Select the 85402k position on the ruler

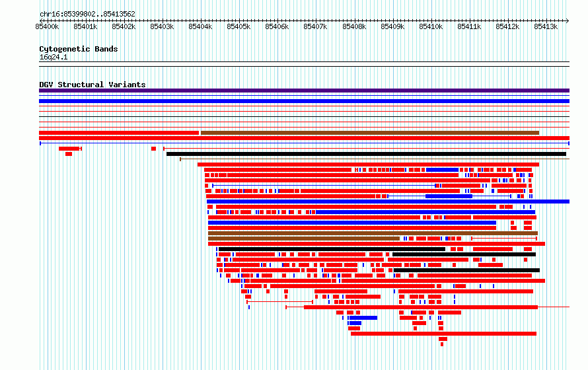pos(124,26)
